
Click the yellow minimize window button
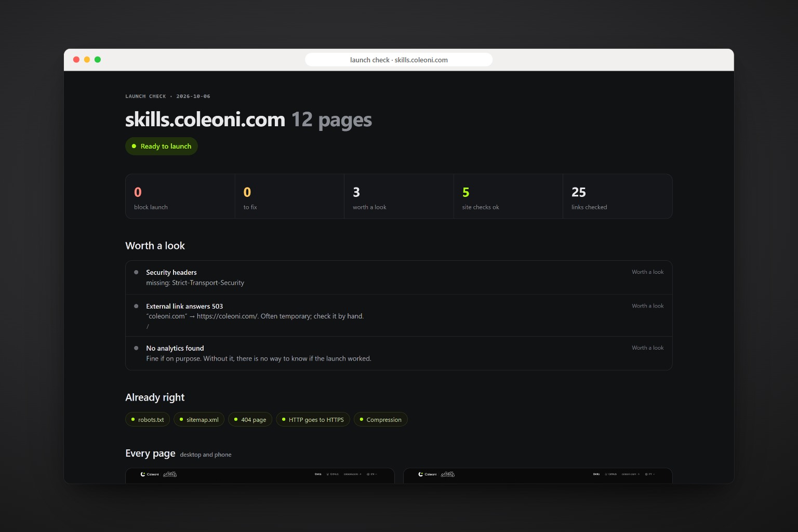point(87,60)
